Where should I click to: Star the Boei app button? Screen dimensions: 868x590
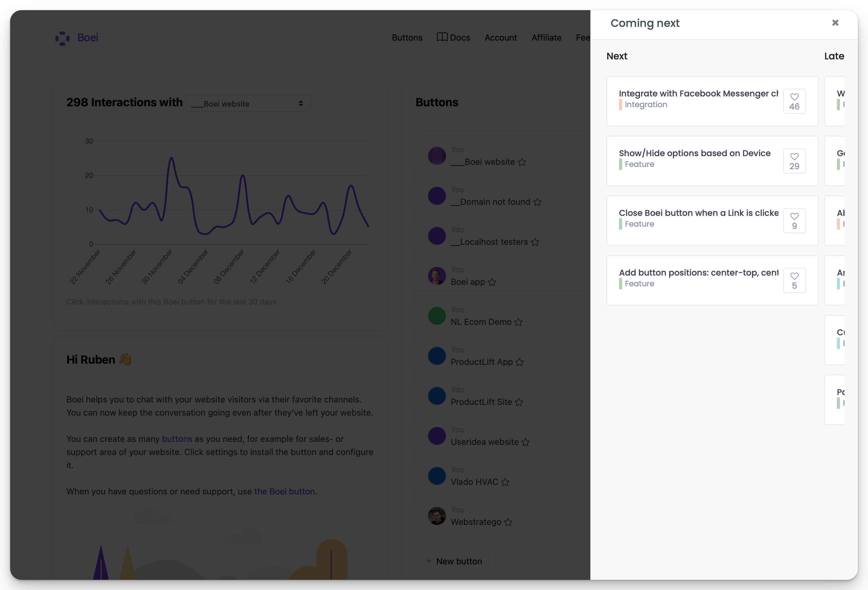pos(492,282)
